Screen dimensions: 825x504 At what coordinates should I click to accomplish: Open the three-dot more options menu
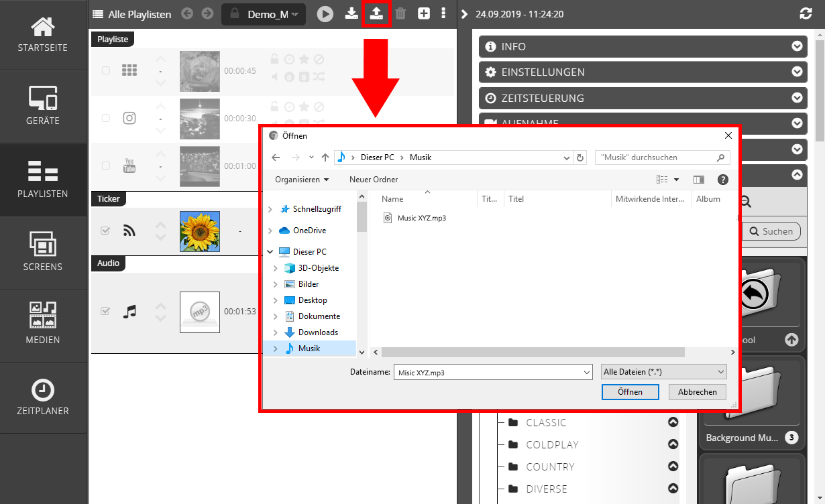(443, 13)
